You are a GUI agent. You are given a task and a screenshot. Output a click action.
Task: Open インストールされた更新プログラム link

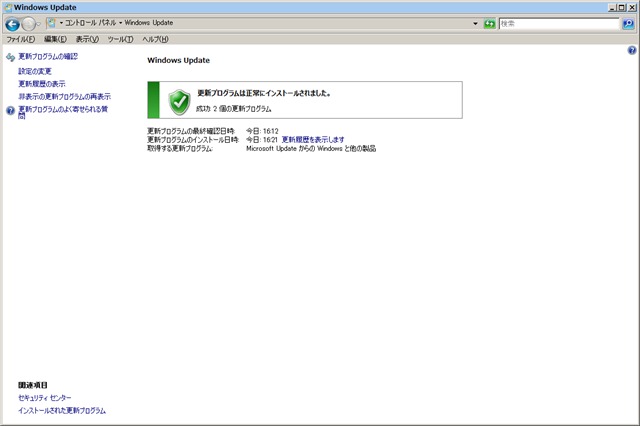(62, 411)
